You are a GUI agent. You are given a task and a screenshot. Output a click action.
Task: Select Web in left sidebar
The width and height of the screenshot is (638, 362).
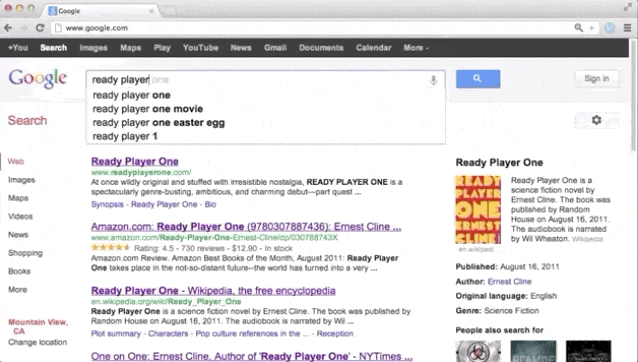(x=16, y=161)
